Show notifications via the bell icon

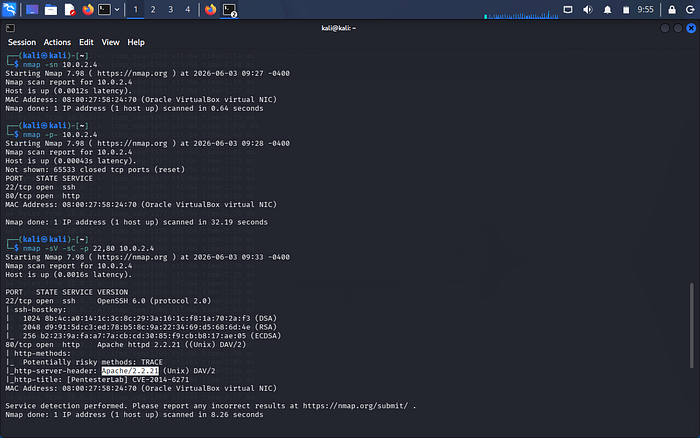[607, 9]
